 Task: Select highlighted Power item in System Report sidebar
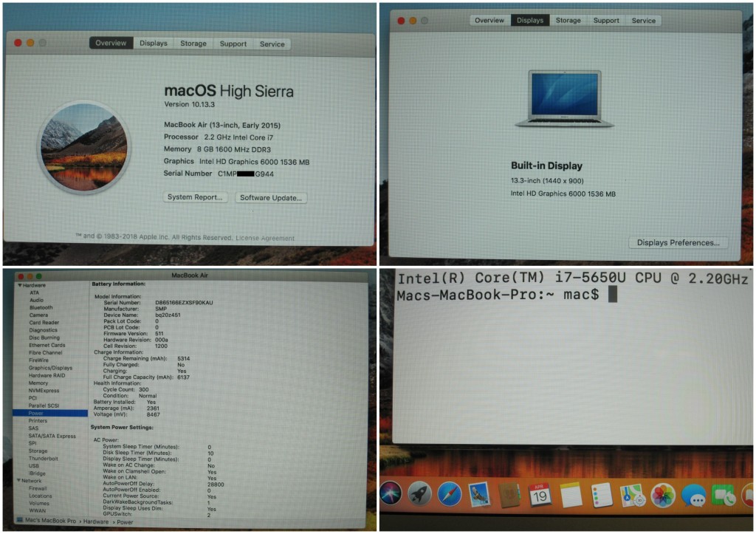click(50, 413)
